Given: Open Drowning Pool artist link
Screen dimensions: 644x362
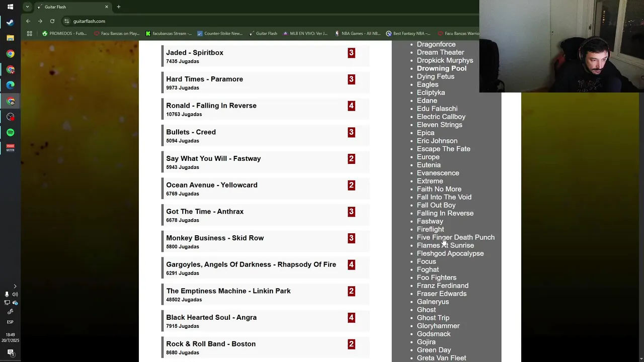Looking at the screenshot, I should coord(441,68).
